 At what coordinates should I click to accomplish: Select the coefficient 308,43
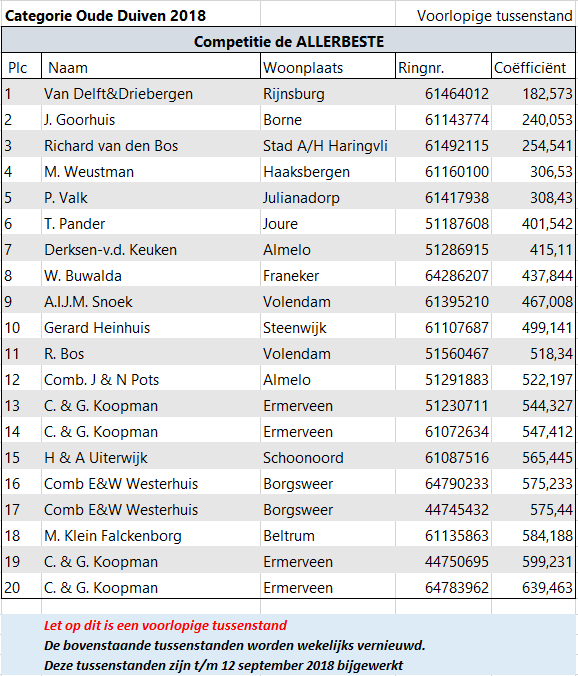tap(551, 197)
